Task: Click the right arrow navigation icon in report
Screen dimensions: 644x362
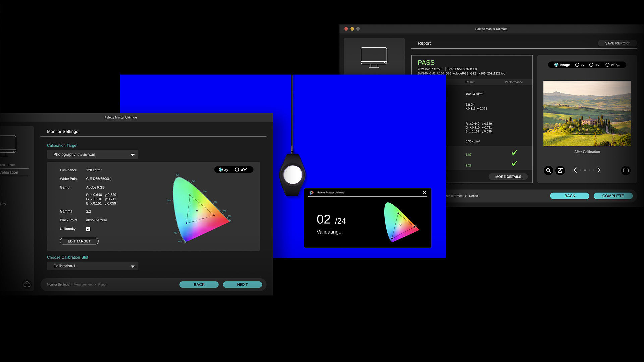Action: [x=599, y=170]
